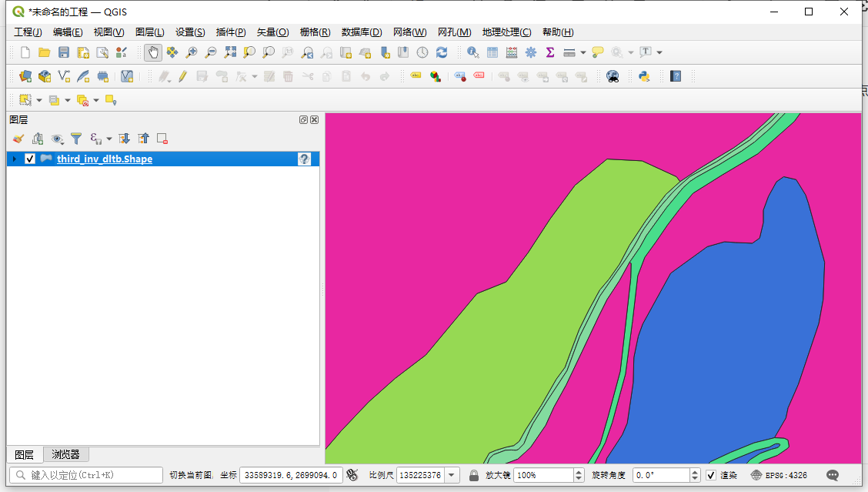Open layer labeling options icon

click(416, 76)
